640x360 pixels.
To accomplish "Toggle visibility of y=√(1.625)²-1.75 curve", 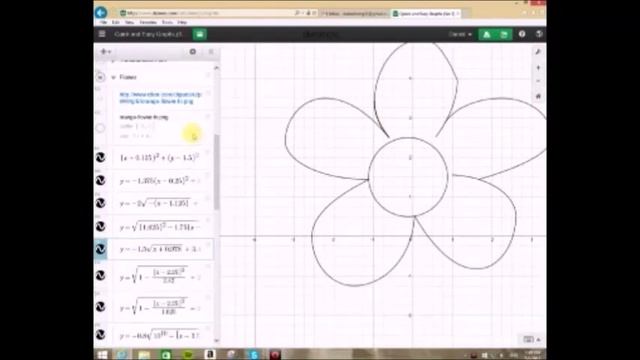I will pyautogui.click(x=100, y=226).
